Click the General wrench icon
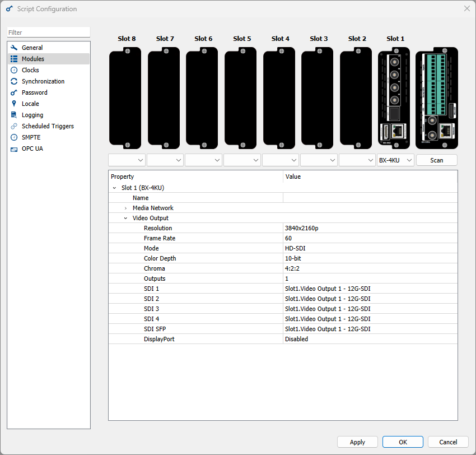The image size is (476, 455). (14, 48)
